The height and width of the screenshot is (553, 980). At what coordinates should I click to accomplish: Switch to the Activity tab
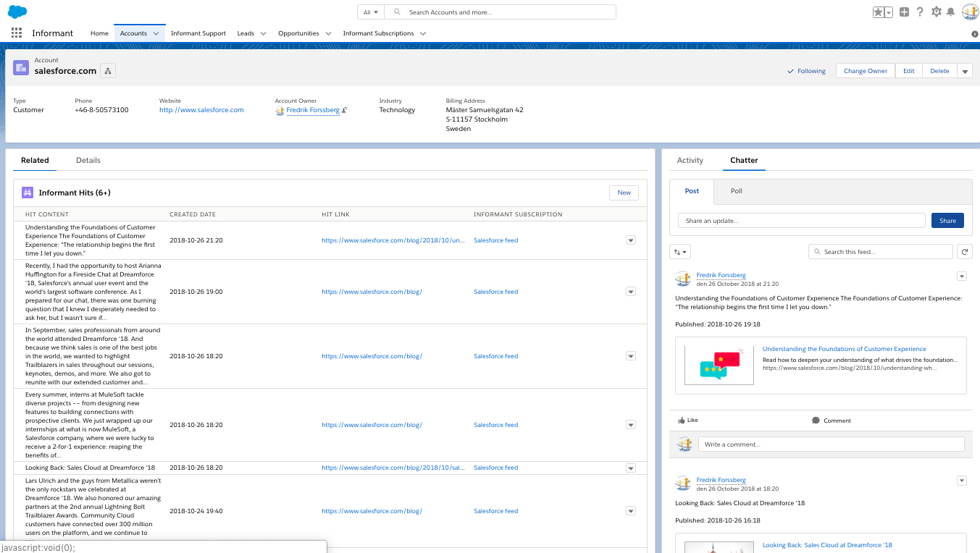690,160
